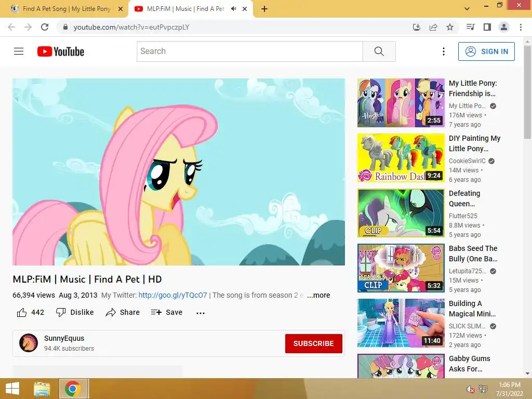Click SIGN IN button
The image size is (532, 399).
[x=486, y=51]
